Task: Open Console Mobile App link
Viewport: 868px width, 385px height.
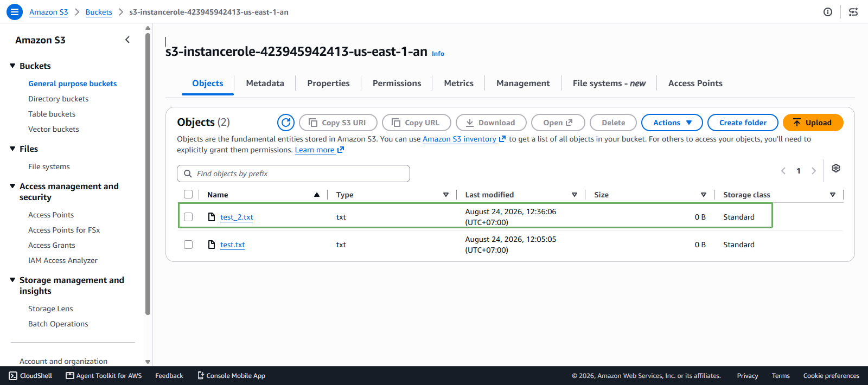Action: tap(231, 376)
